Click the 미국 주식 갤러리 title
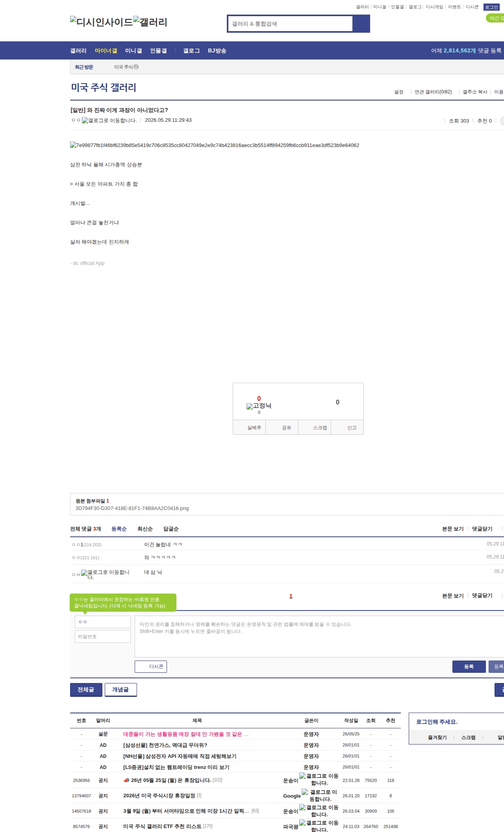 point(104,87)
